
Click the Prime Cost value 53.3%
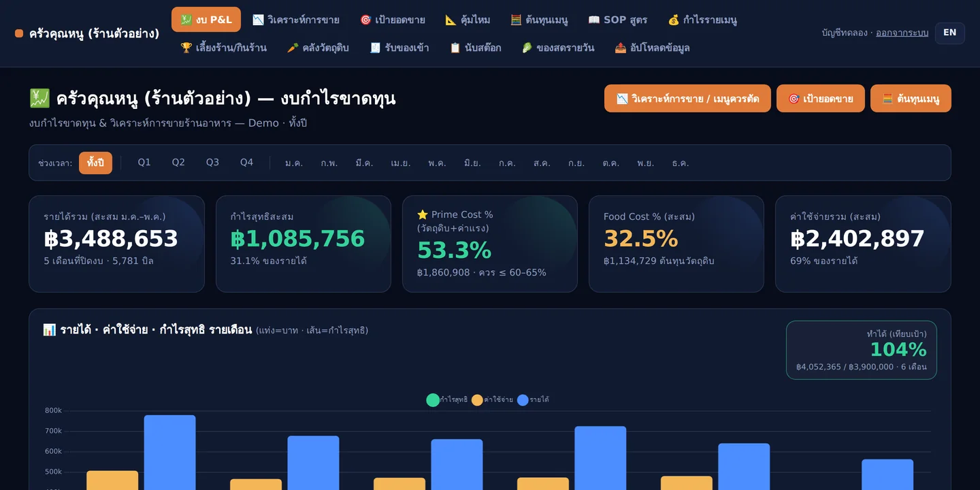tap(455, 250)
